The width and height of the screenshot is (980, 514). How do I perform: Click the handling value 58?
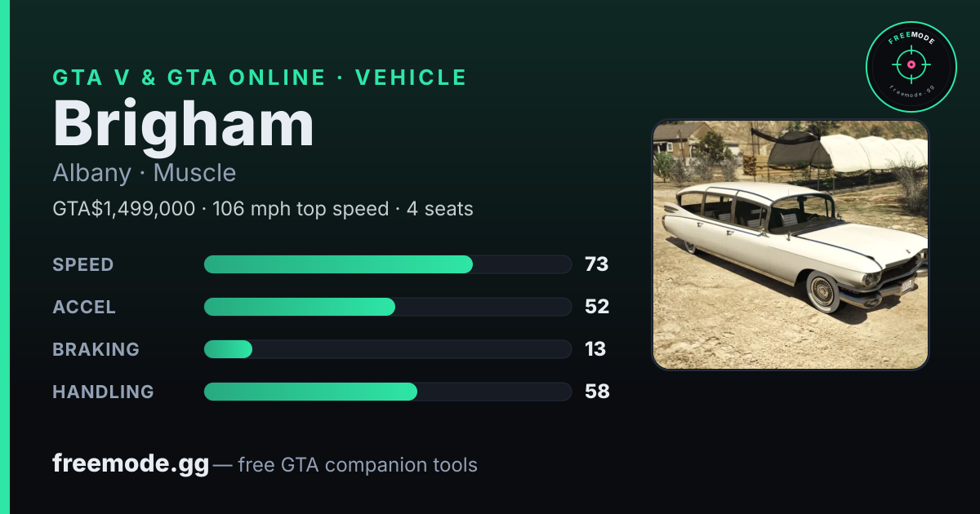pyautogui.click(x=597, y=392)
